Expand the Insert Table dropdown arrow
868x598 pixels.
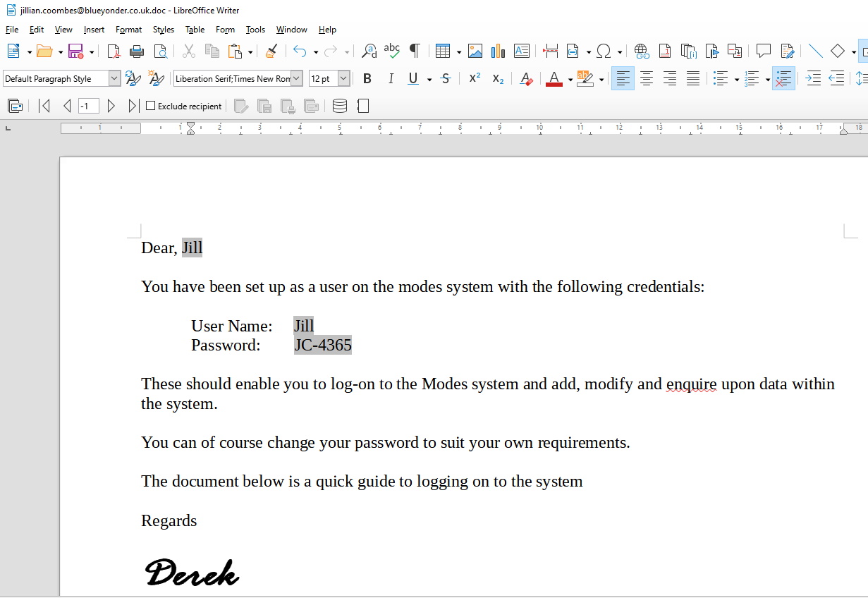pos(458,52)
